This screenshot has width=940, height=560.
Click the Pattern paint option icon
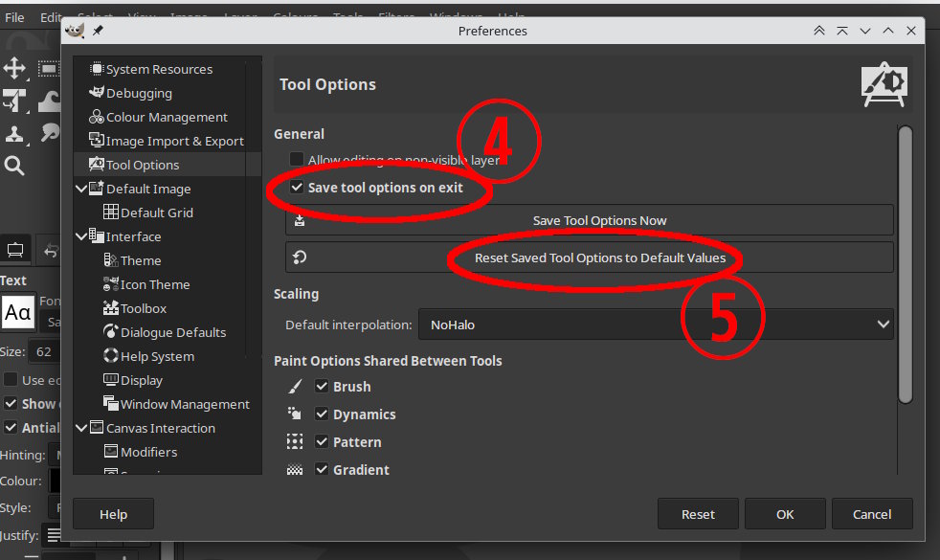tap(295, 442)
